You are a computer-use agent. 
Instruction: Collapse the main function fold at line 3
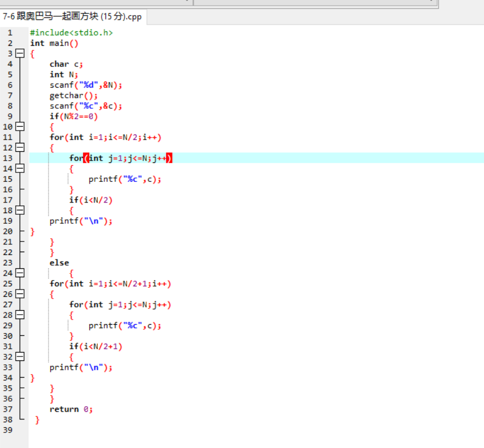[x=20, y=54]
